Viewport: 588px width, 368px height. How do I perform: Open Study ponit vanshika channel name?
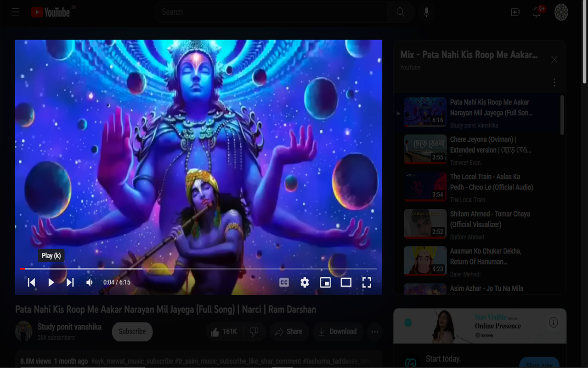(x=69, y=327)
